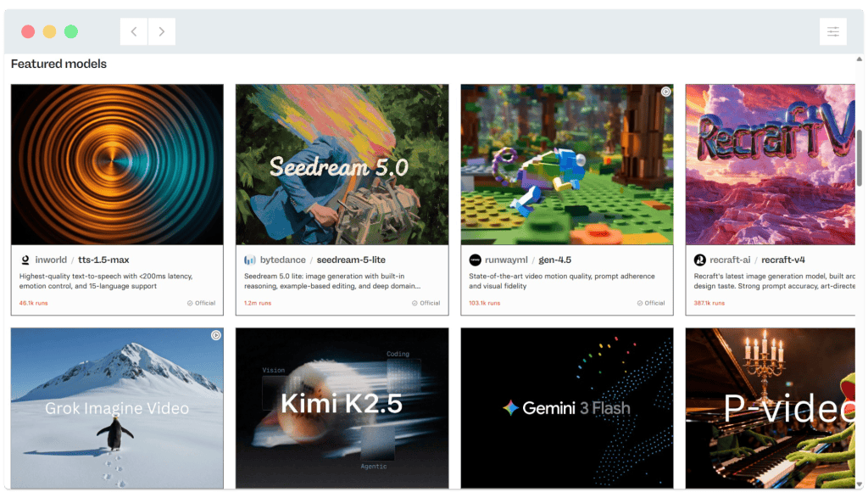Open the recraft-ai owner link
The image size is (868, 498).
730,260
